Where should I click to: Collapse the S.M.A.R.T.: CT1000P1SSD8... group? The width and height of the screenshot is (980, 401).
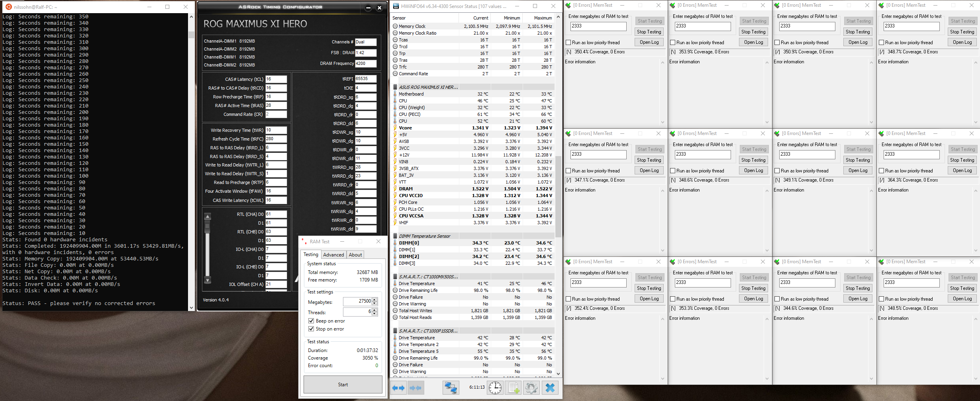(x=395, y=331)
